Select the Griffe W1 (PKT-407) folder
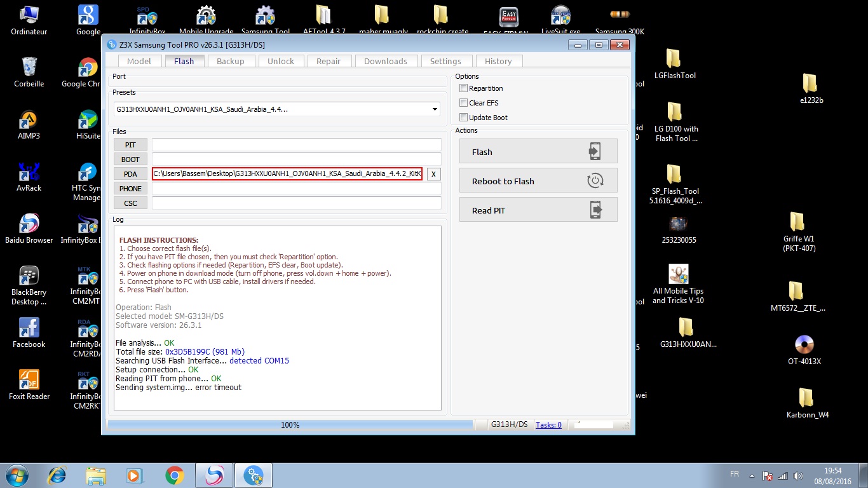 tap(799, 232)
